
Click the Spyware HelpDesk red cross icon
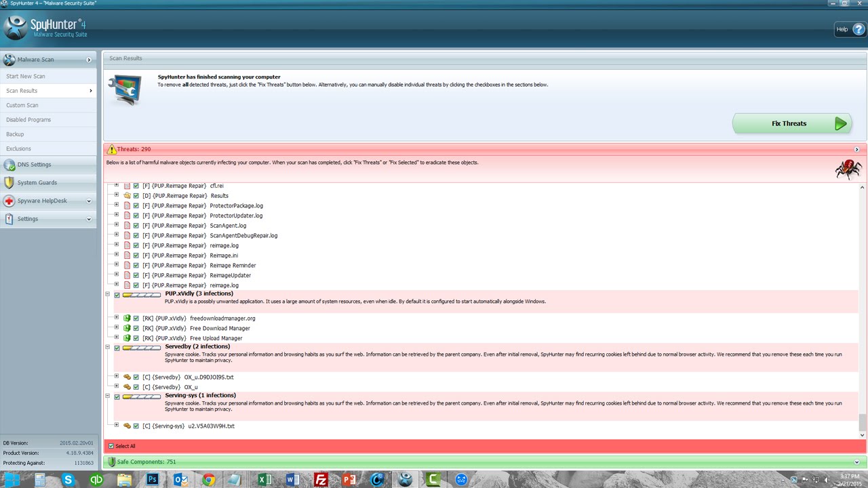click(x=9, y=201)
